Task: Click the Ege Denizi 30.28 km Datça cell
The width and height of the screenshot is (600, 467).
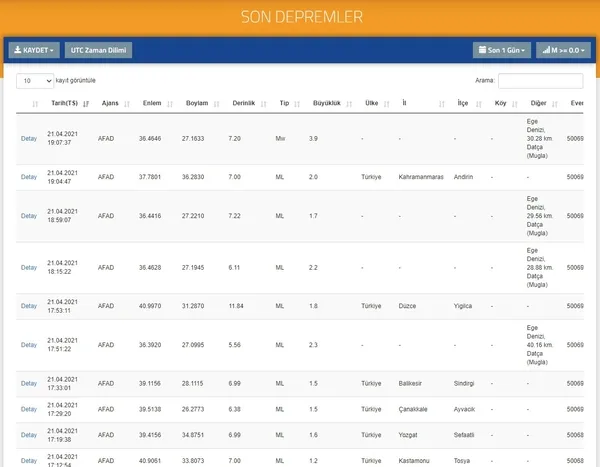Action: pos(540,139)
